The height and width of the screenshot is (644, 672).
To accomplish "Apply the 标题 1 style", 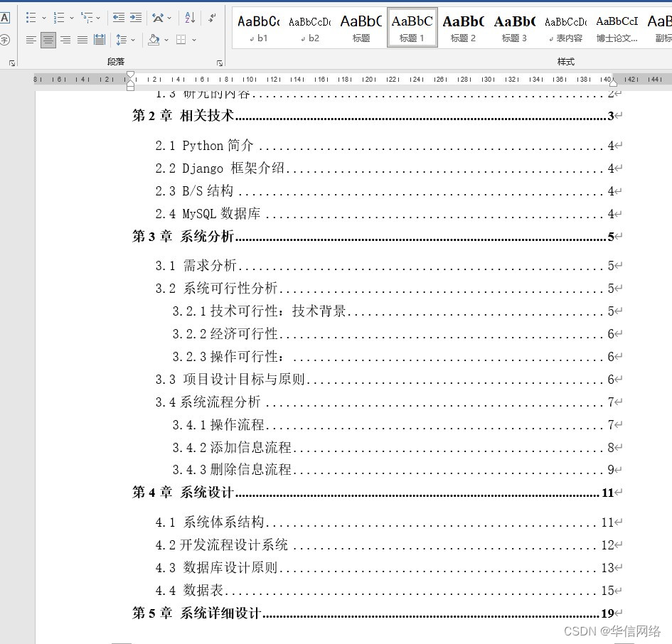I will pyautogui.click(x=412, y=27).
